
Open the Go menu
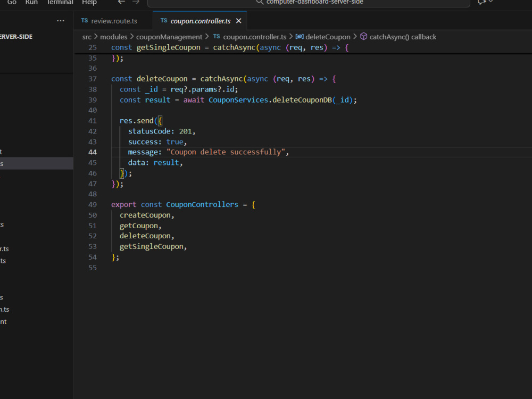tap(12, 2)
